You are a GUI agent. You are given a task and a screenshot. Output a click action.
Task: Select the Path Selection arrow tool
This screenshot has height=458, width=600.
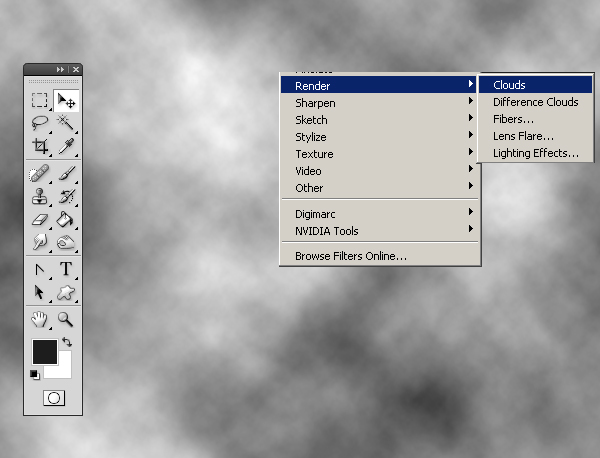click(x=39, y=293)
